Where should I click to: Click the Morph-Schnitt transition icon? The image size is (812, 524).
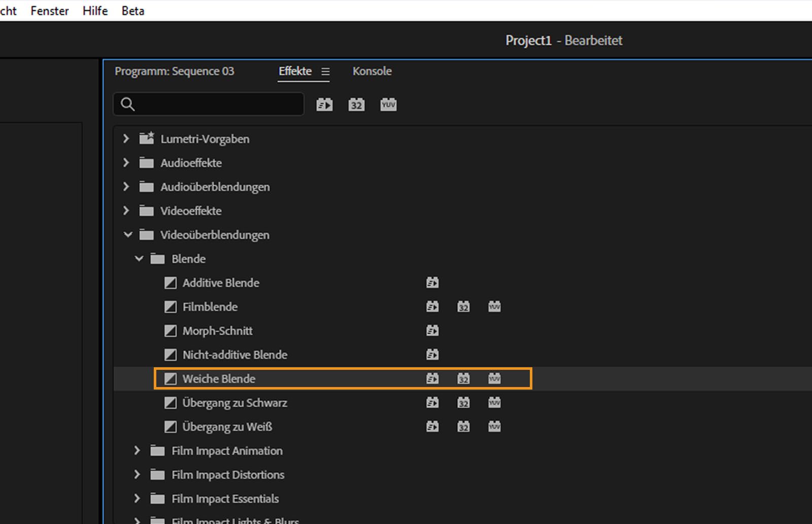(x=171, y=331)
